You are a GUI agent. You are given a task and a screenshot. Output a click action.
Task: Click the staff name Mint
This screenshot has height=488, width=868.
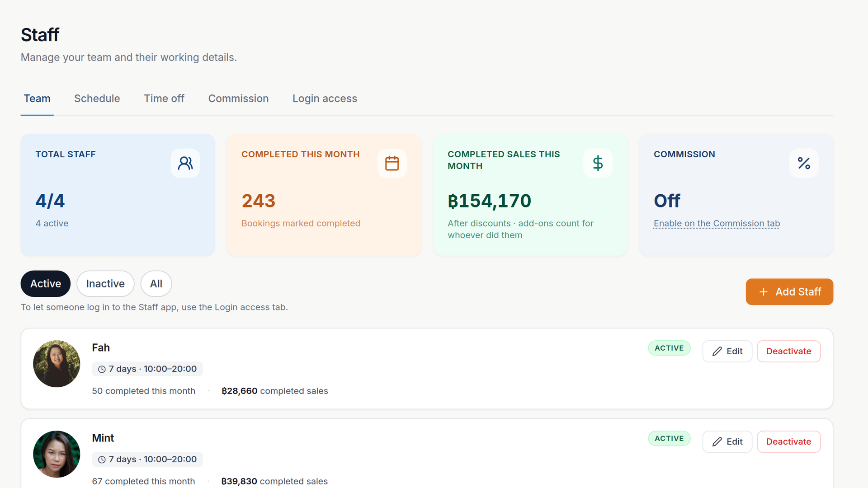click(x=103, y=438)
